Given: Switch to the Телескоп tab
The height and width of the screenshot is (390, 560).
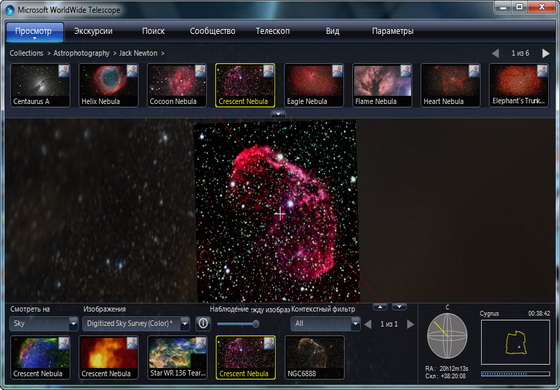Looking at the screenshot, I should [x=272, y=31].
